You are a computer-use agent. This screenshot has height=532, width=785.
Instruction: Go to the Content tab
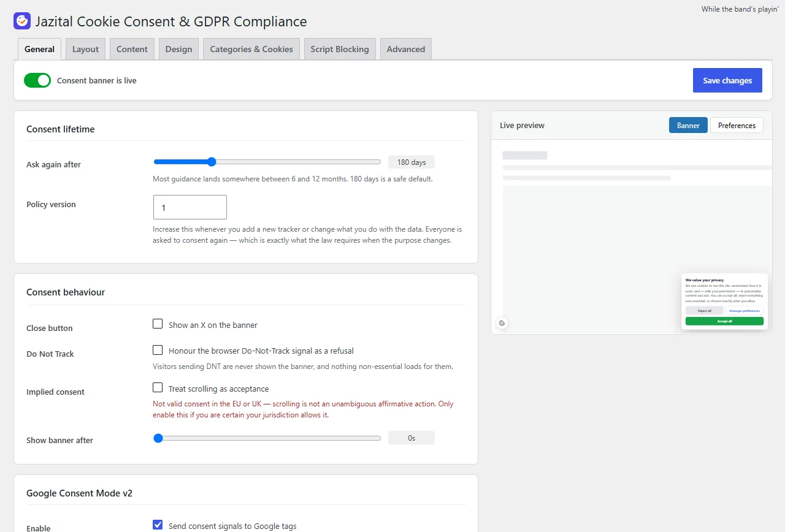tap(132, 49)
